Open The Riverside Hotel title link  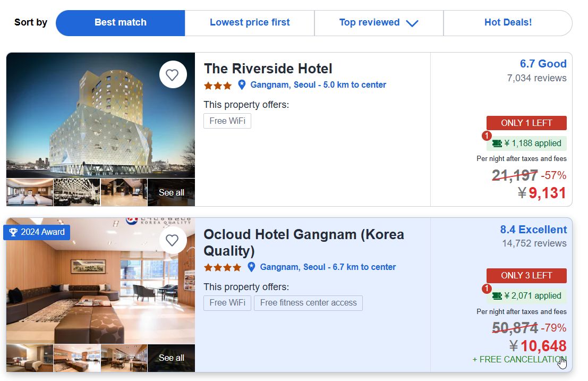tap(268, 69)
